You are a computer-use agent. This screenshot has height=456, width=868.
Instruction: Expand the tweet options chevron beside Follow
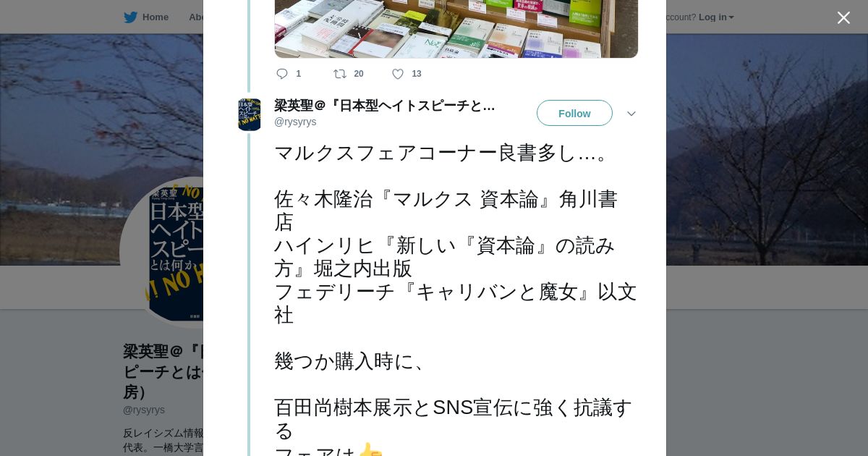pyautogui.click(x=631, y=114)
